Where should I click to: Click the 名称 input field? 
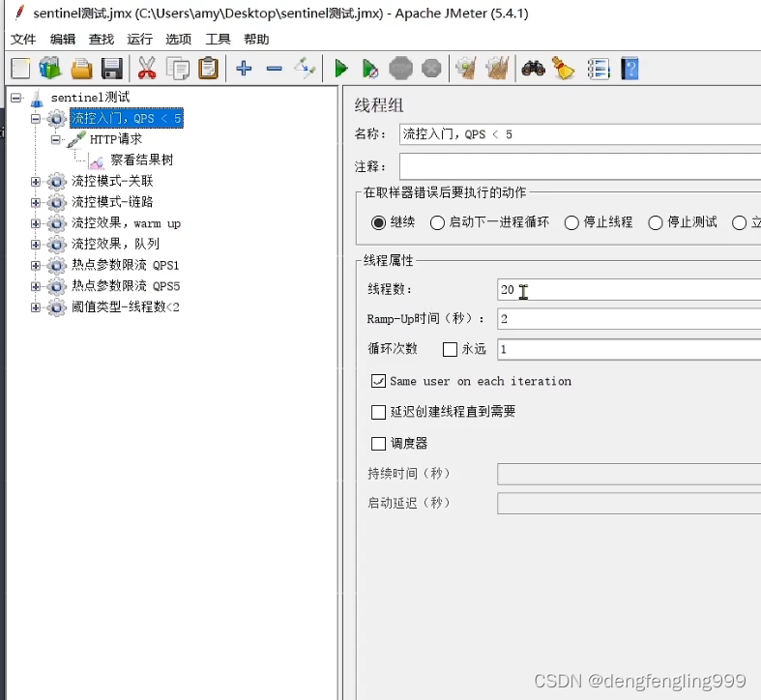(580, 134)
